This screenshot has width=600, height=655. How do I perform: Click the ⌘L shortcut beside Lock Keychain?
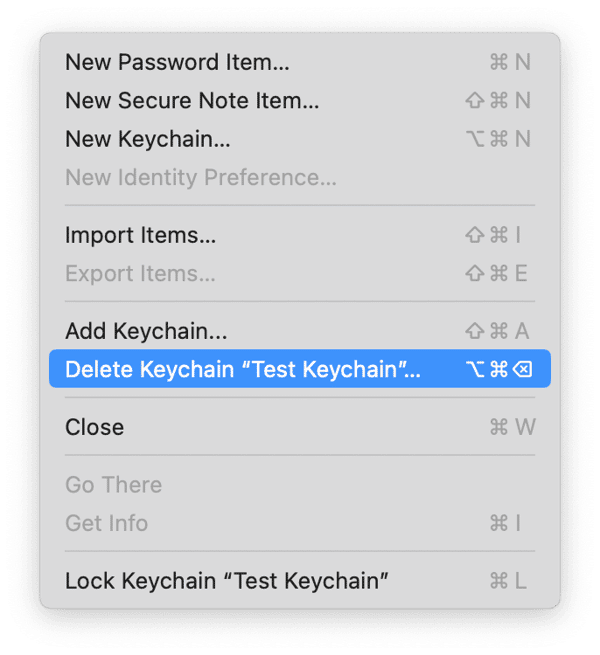pos(509,581)
